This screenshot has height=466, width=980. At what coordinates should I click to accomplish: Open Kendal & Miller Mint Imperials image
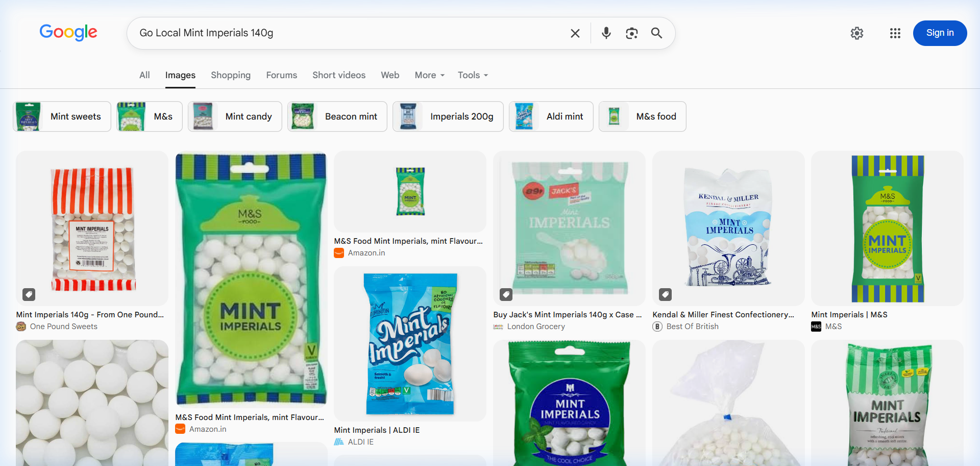(728, 228)
